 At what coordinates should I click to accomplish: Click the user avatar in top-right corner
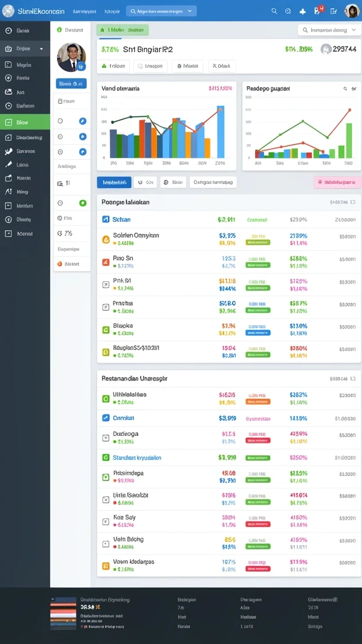point(352,11)
